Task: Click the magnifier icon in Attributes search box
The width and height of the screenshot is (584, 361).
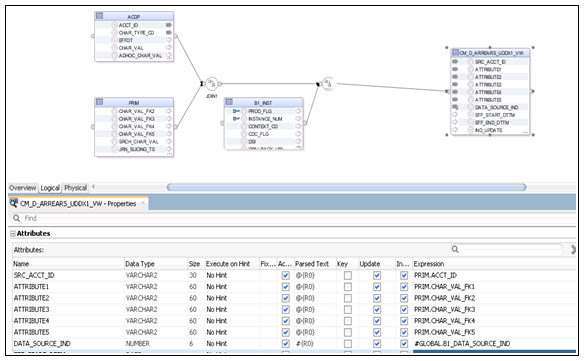Action: point(455,249)
